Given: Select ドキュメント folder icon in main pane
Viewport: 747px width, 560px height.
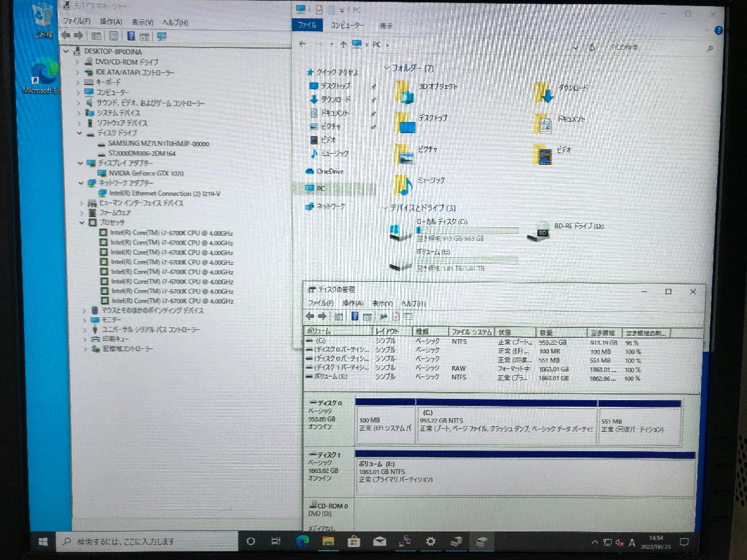Looking at the screenshot, I should point(543,123).
